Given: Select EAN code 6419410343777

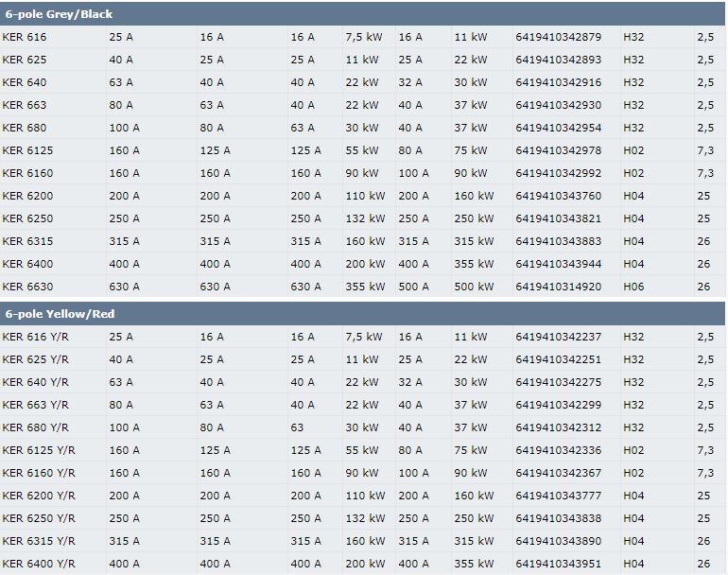Looking at the screenshot, I should pos(558,496).
